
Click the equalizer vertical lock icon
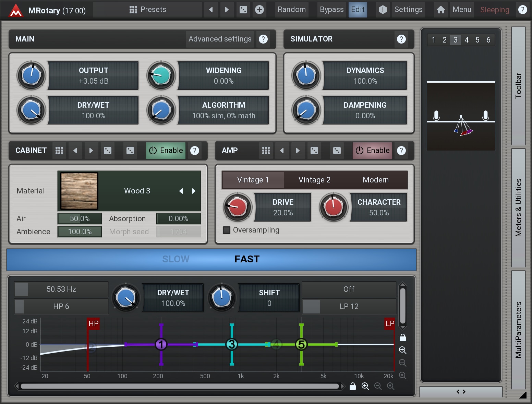[x=403, y=338]
